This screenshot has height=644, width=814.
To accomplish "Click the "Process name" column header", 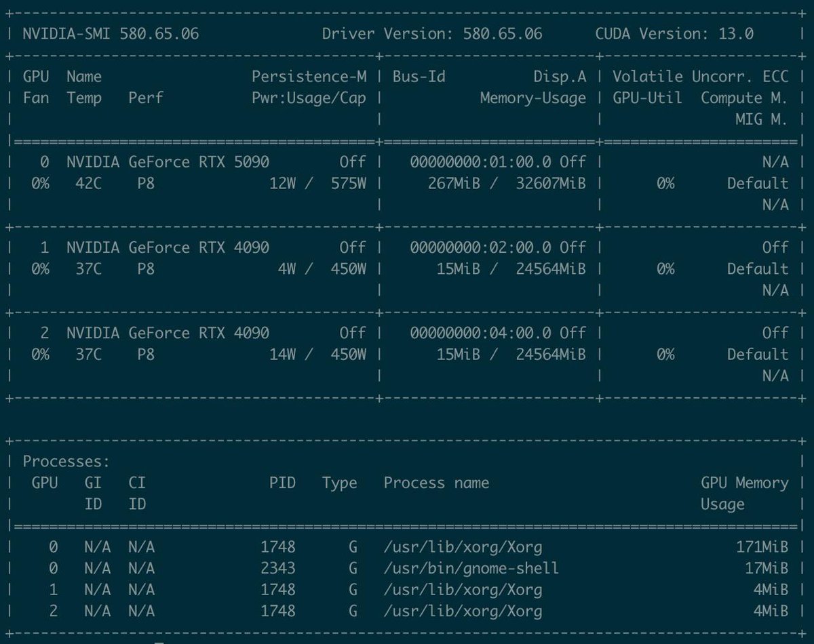I will 436,483.
